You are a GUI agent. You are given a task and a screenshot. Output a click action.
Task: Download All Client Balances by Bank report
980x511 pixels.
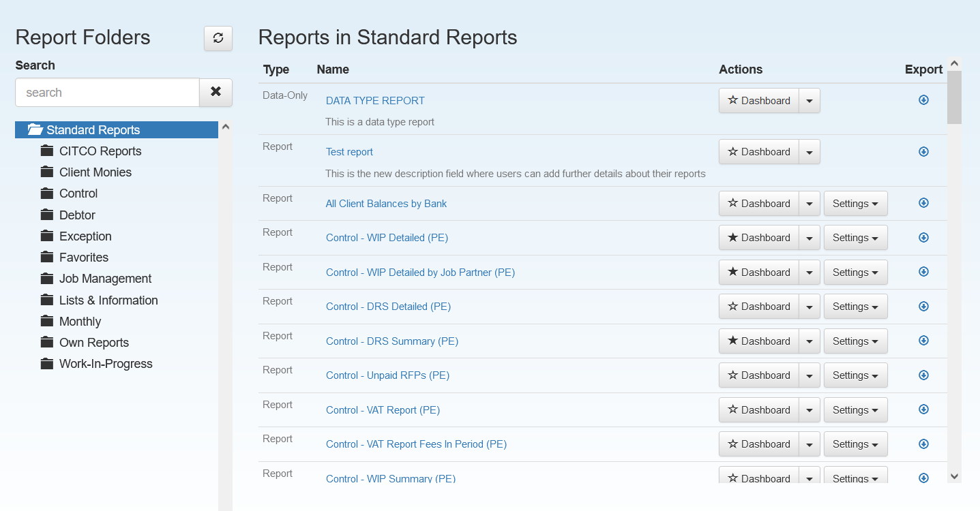click(923, 202)
